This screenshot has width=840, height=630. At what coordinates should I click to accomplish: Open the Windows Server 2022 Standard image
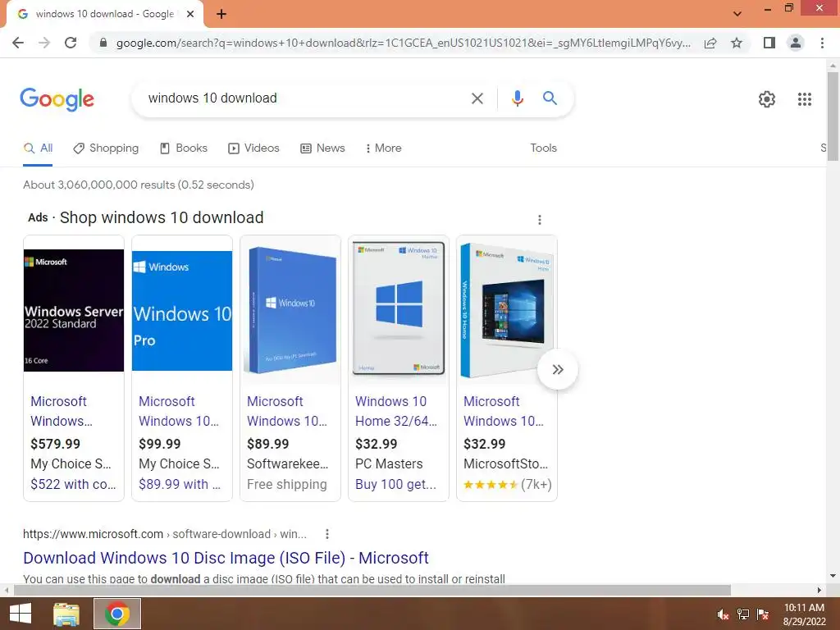click(74, 310)
